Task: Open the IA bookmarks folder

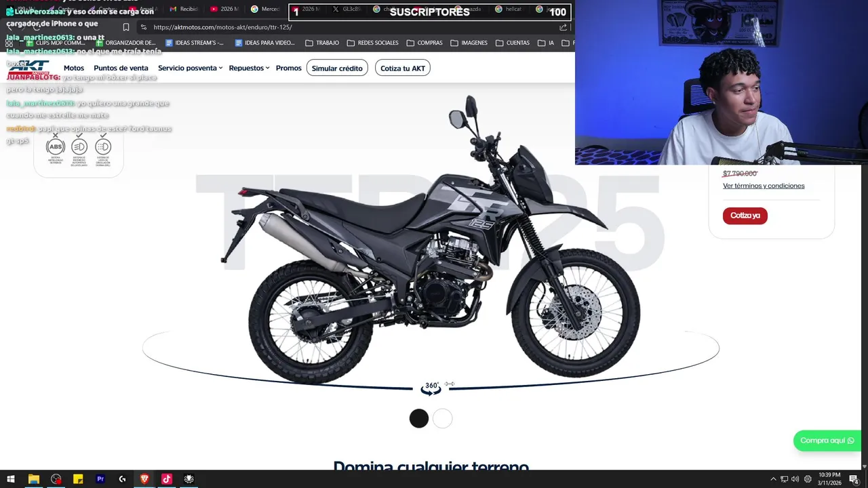Action: [546, 43]
